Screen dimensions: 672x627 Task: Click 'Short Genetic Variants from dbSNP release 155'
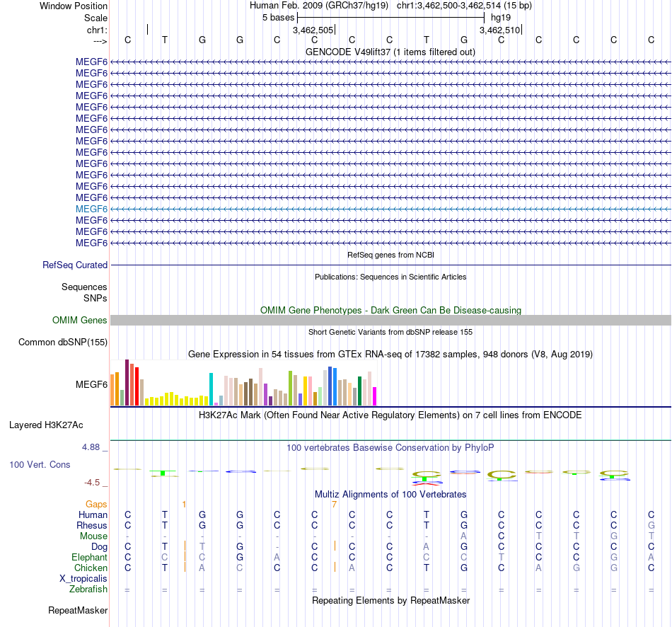(390, 332)
